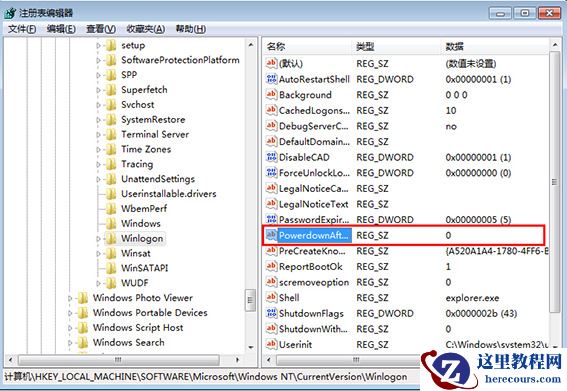This screenshot has height=391, width=567.
Task: Click the values pane vertical scrollbar thumb
Action: point(554,182)
